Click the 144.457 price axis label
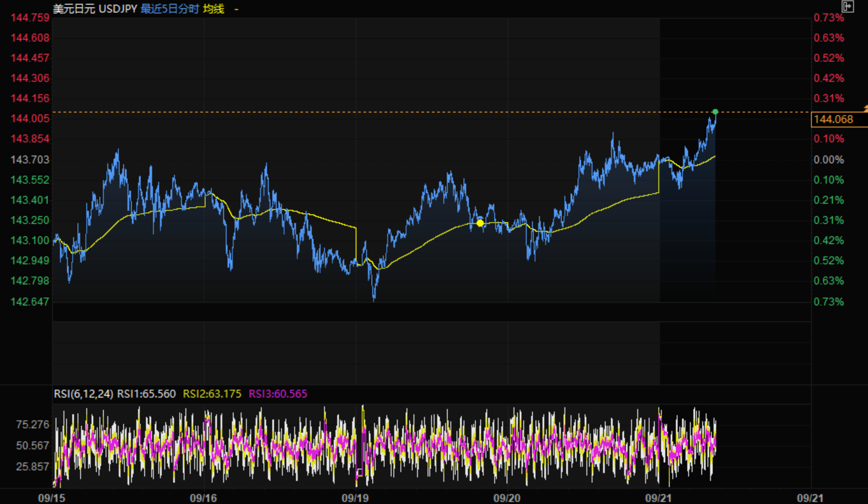Screen dimensions: 868x504 point(30,58)
